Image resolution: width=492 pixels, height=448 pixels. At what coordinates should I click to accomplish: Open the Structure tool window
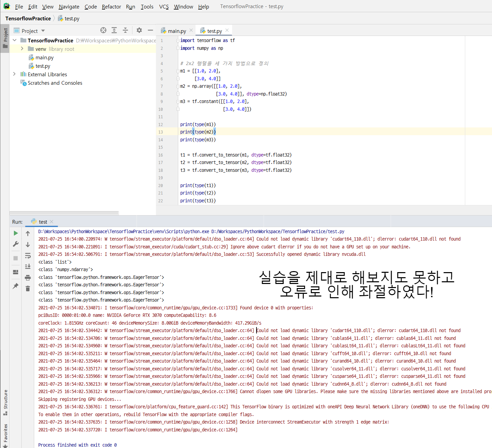pos(5,402)
